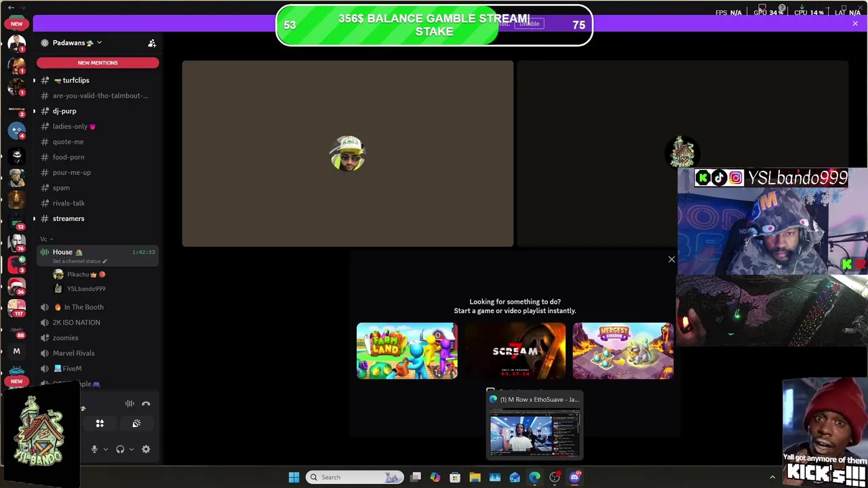Click the taskbar Search box
This screenshot has width=868, height=488.
click(x=354, y=477)
